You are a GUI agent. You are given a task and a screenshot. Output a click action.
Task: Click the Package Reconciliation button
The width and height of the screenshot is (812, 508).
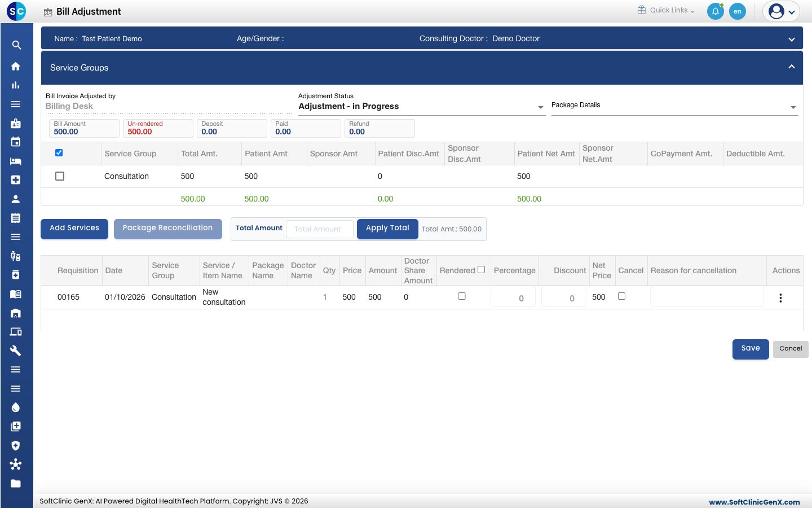click(x=168, y=229)
